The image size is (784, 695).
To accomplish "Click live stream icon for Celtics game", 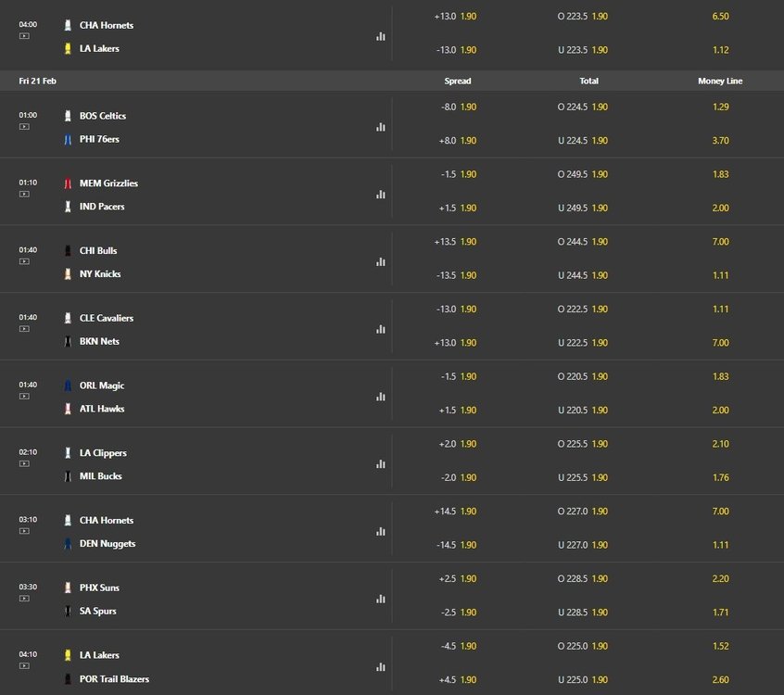I will [x=24, y=127].
